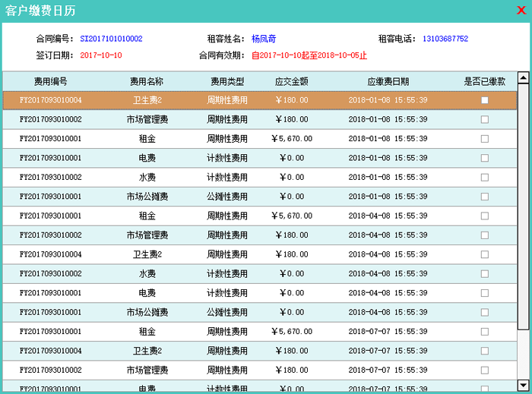
Task: Toggle paid checkbox for 市场管理费 due 2018-01-08
Action: click(x=484, y=119)
